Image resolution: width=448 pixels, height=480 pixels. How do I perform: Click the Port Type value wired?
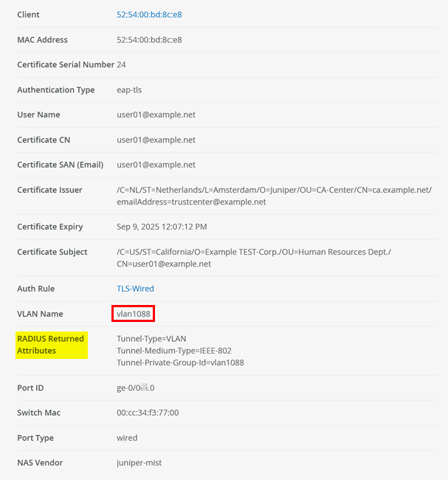click(x=127, y=438)
